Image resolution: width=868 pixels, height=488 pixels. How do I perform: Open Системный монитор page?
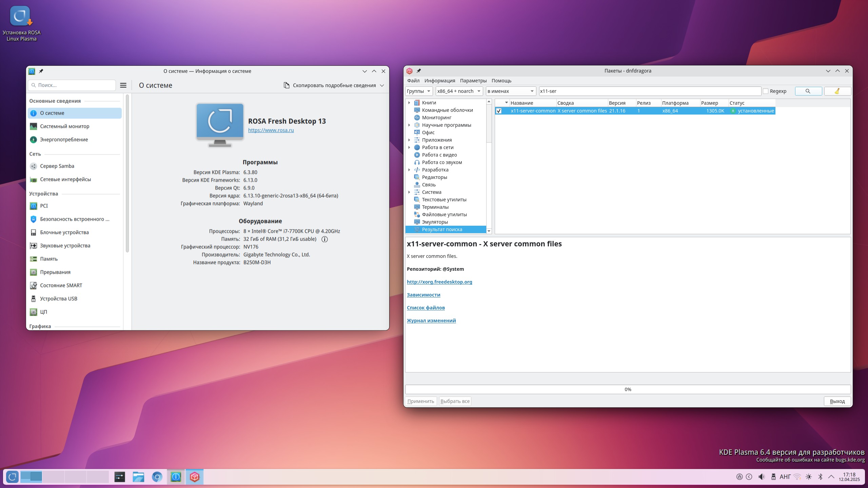64,126
